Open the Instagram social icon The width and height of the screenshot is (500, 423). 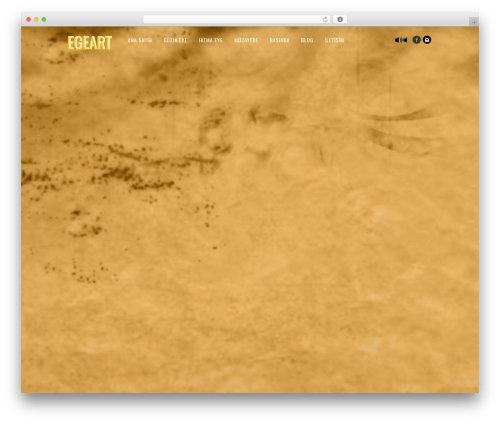tap(427, 40)
